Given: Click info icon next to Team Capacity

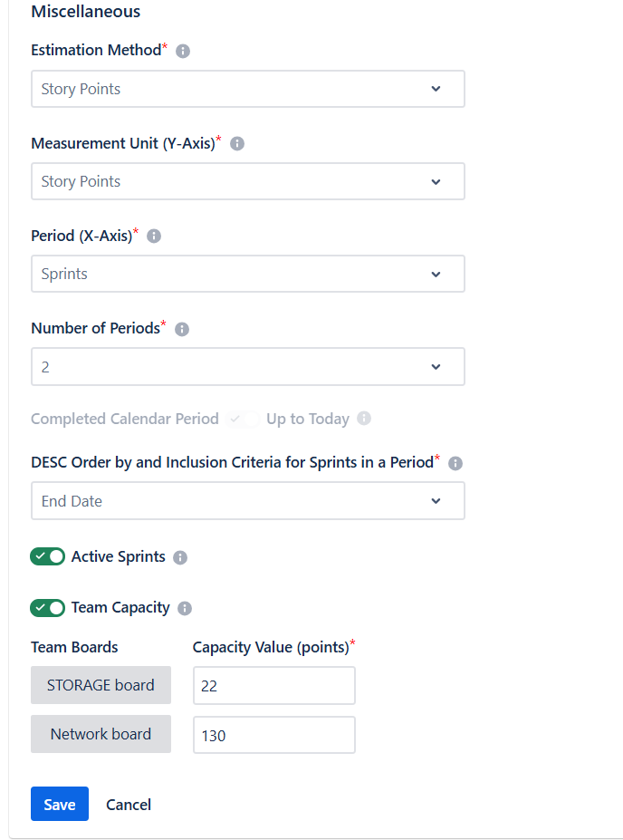Looking at the screenshot, I should tap(185, 608).
